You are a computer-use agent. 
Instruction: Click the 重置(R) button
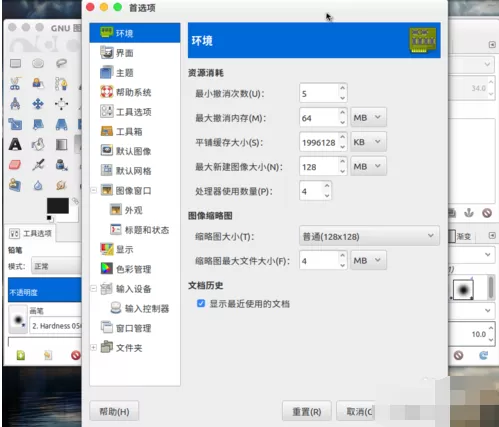coord(307,411)
